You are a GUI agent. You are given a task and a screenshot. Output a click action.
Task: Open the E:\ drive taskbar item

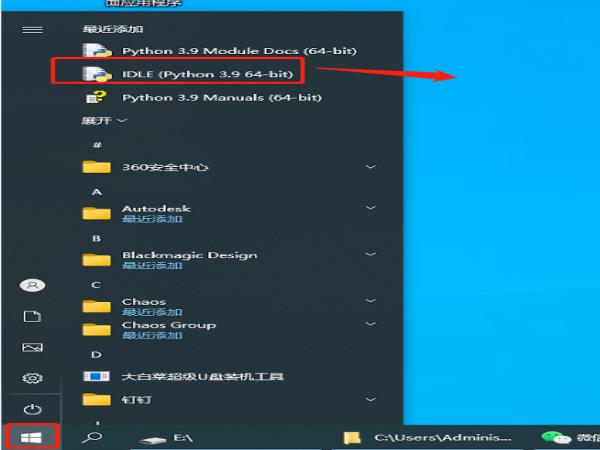coord(166,438)
